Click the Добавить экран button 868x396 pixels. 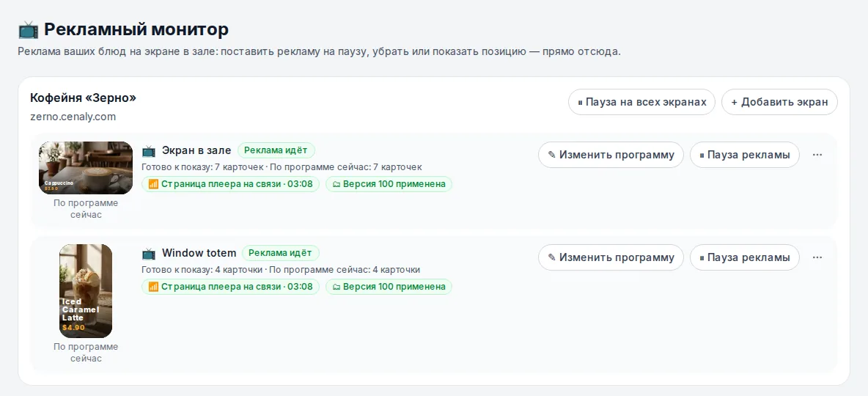779,102
